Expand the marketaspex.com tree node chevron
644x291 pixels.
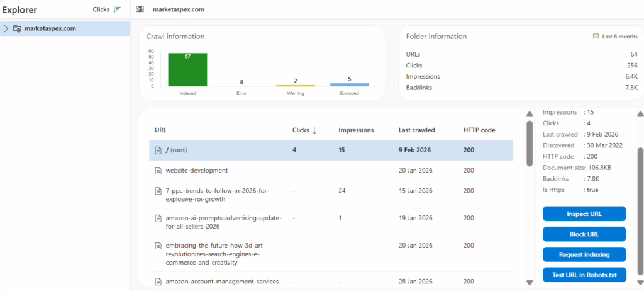tap(6, 29)
